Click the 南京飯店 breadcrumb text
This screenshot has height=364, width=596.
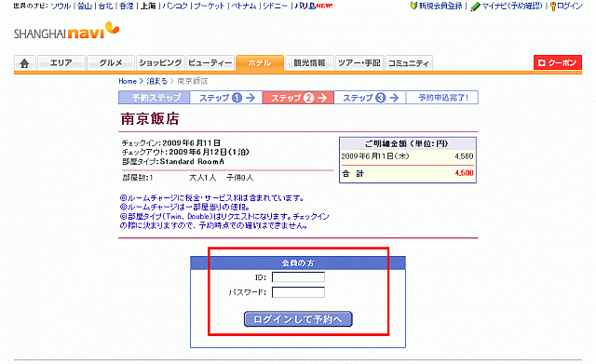[x=193, y=81]
